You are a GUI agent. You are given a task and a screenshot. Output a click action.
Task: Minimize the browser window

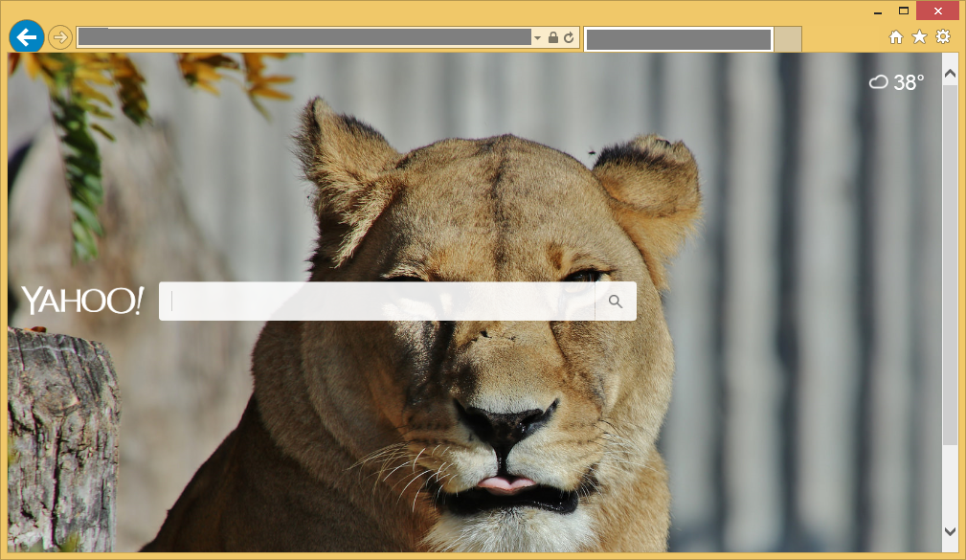pyautogui.click(x=877, y=11)
